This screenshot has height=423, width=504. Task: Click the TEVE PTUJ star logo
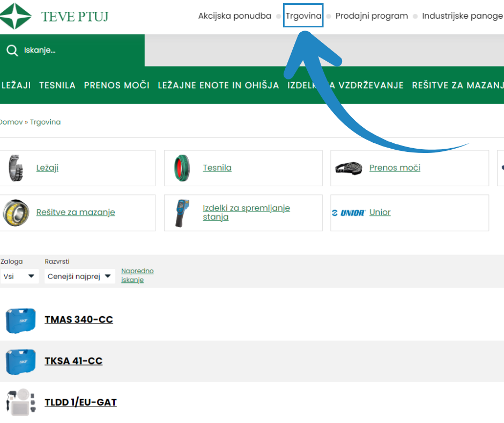tap(16, 16)
